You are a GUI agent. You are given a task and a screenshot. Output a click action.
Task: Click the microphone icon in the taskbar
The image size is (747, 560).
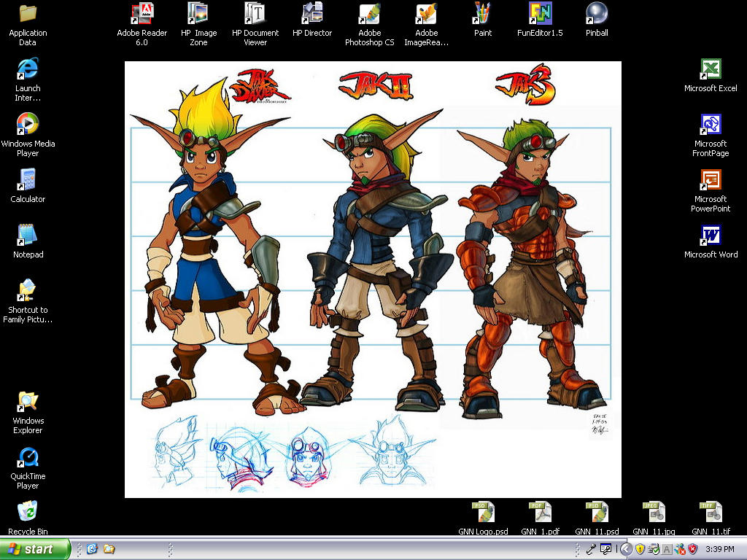tap(591, 549)
